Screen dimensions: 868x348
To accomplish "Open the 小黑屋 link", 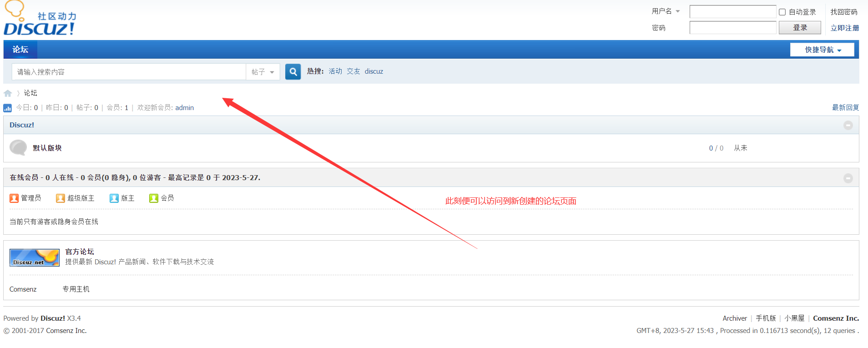I will point(794,318).
